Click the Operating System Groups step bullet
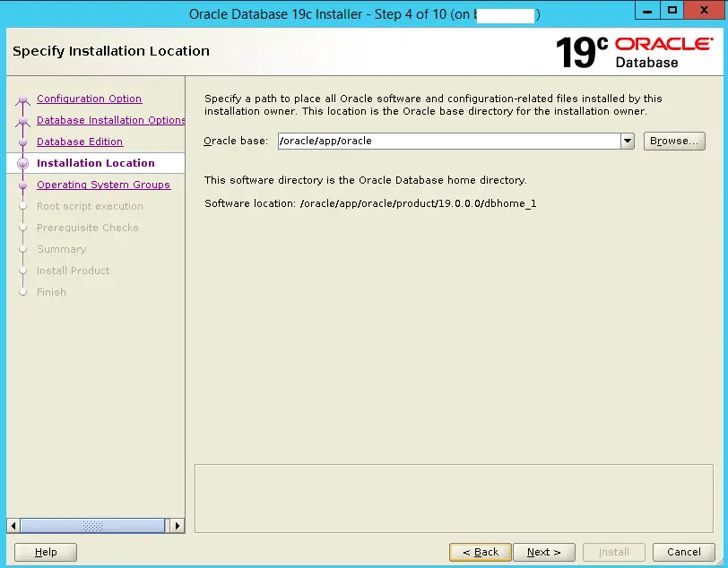The width and height of the screenshot is (728, 568). tap(22, 185)
